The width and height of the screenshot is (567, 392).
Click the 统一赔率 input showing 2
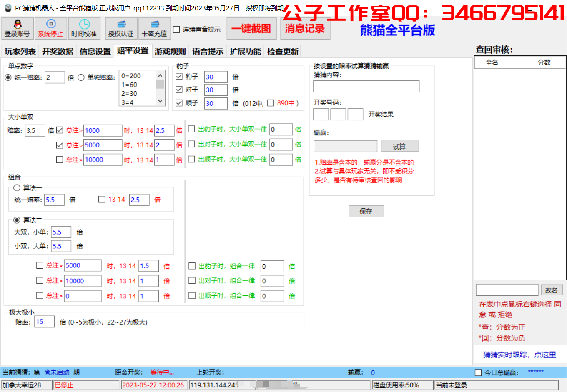click(x=55, y=77)
